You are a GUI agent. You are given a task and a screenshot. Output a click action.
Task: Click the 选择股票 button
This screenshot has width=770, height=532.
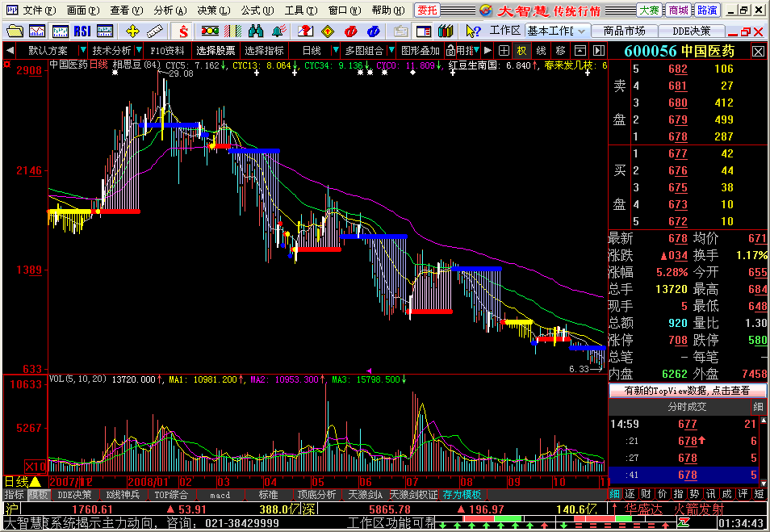(216, 51)
